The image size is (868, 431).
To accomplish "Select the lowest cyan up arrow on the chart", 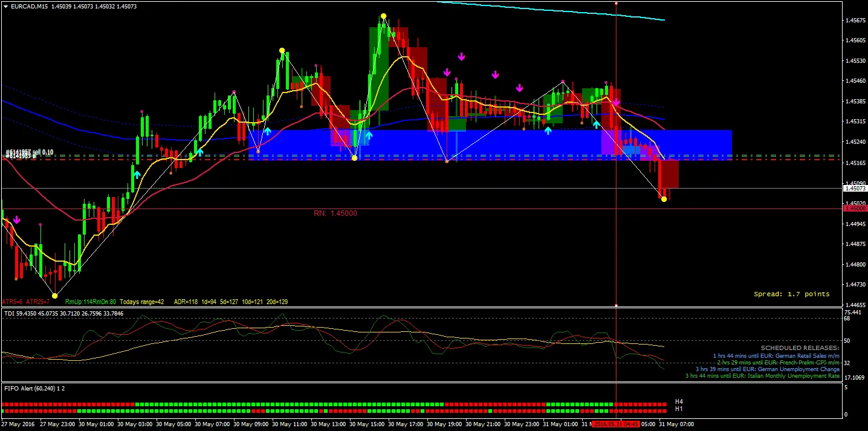I will pos(137,175).
